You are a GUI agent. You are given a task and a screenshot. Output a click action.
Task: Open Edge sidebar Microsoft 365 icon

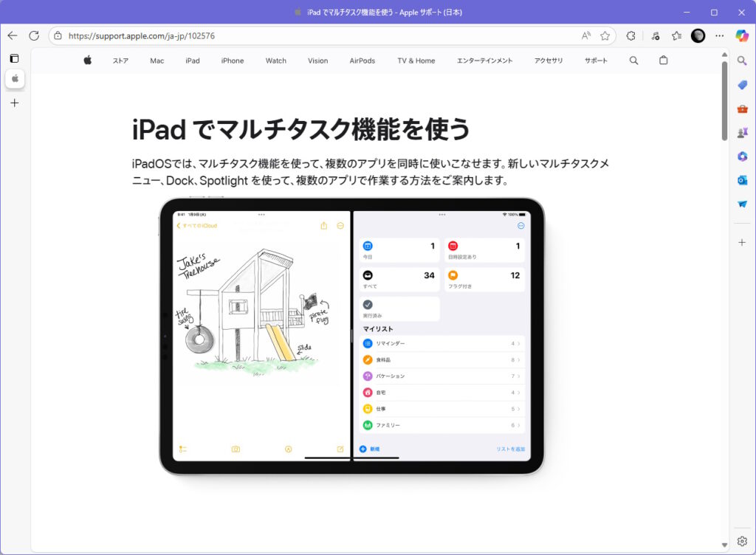pos(742,156)
